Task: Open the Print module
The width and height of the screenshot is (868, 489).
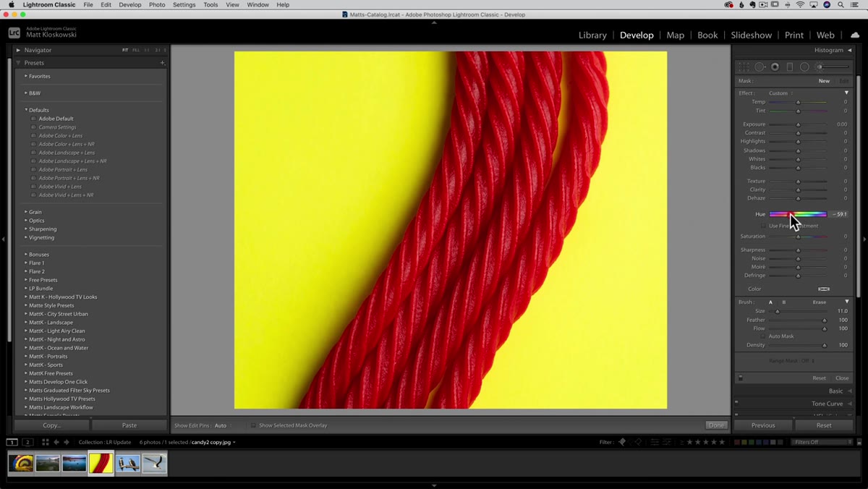Action: 793,35
